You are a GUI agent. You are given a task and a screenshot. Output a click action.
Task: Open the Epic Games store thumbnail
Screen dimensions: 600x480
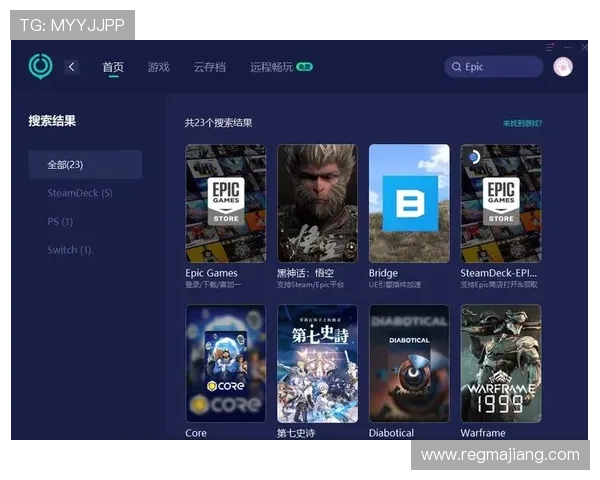(x=226, y=203)
